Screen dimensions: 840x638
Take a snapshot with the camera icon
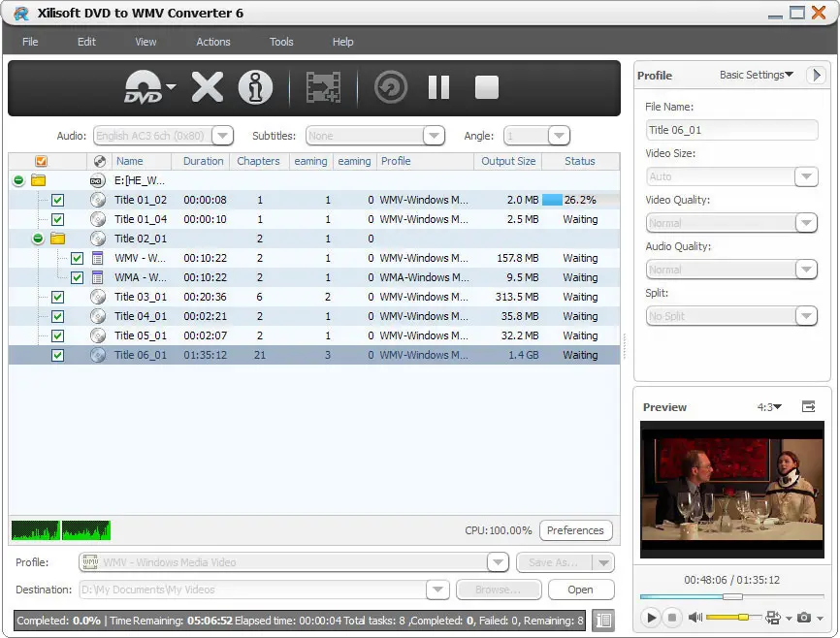[806, 618]
